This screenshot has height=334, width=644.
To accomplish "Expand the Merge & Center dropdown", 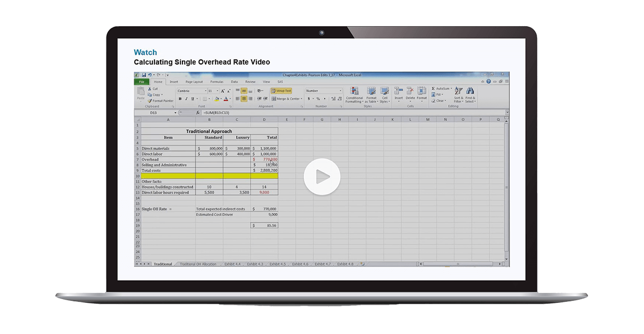I will point(301,99).
